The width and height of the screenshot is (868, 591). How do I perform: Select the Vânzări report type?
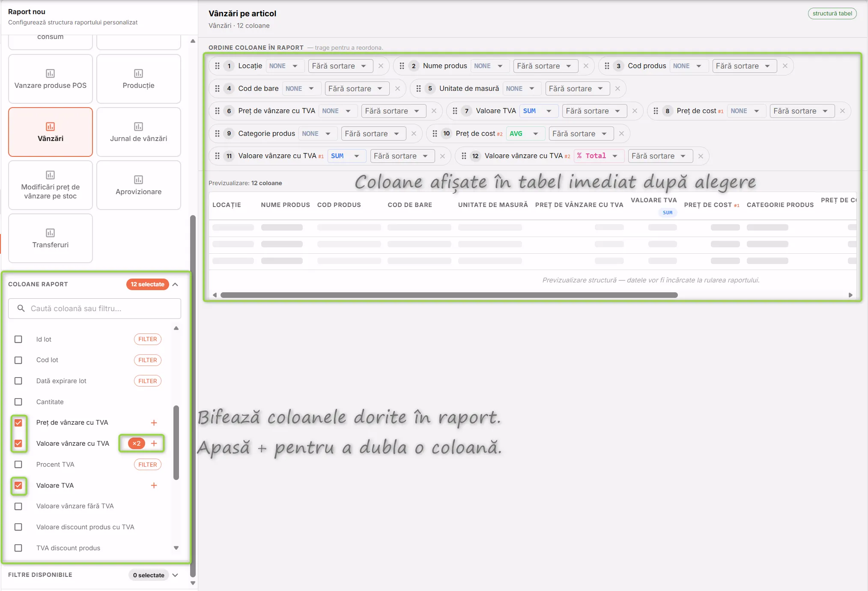[x=51, y=132]
